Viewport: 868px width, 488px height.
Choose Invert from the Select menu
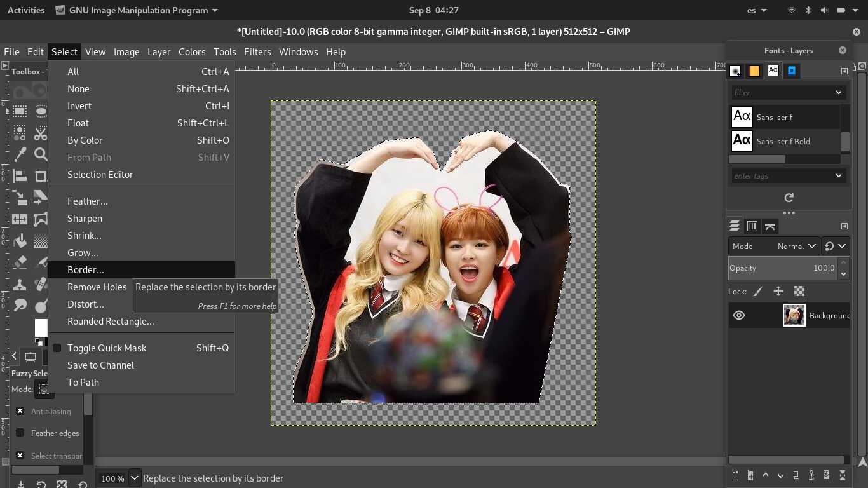79,106
